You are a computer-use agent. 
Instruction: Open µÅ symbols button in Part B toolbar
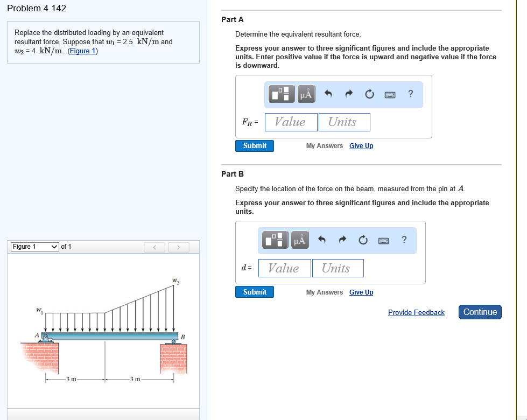[x=300, y=240]
